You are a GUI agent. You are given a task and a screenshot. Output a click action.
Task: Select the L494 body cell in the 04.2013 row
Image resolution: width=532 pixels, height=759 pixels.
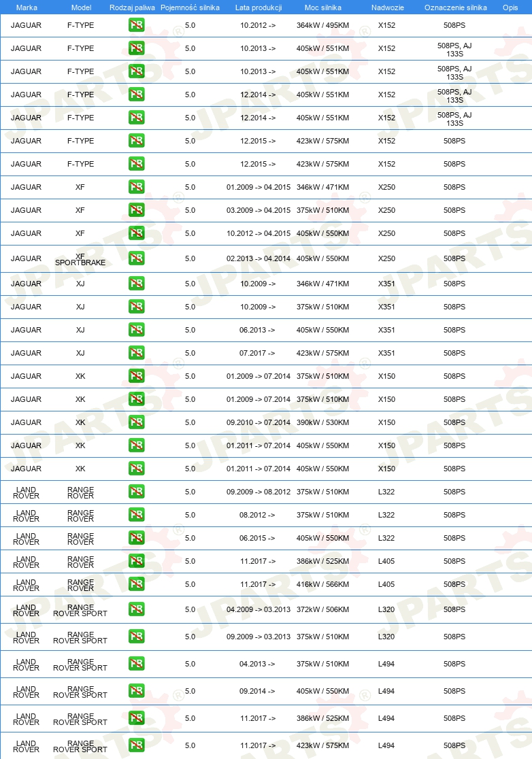(386, 664)
